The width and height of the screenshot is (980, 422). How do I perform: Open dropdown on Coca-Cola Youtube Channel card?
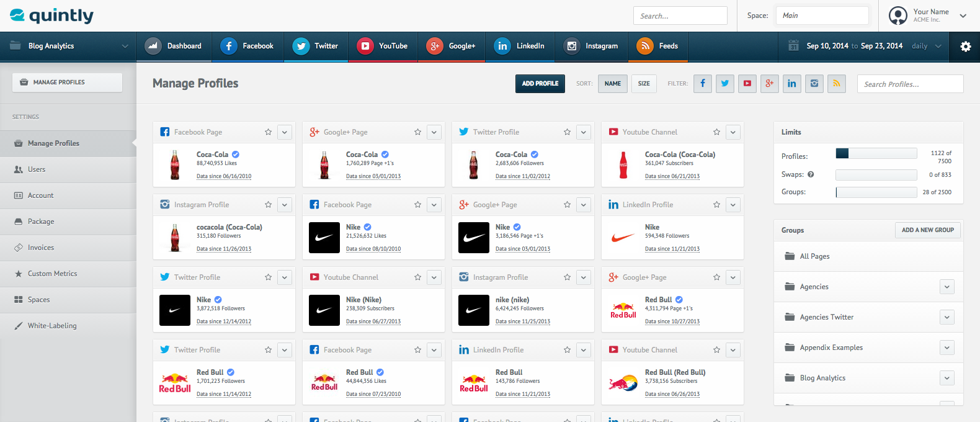tap(733, 132)
